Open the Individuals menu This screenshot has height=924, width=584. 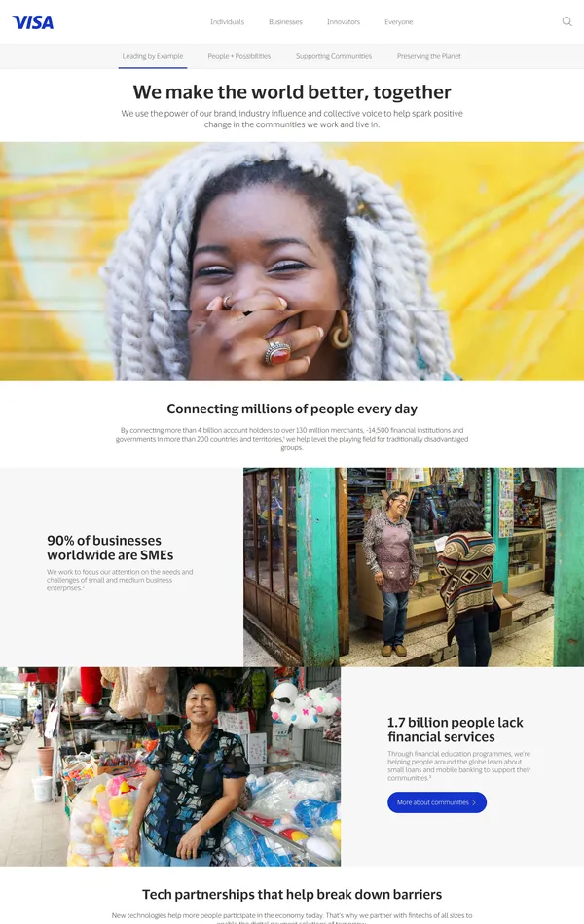pyautogui.click(x=227, y=21)
